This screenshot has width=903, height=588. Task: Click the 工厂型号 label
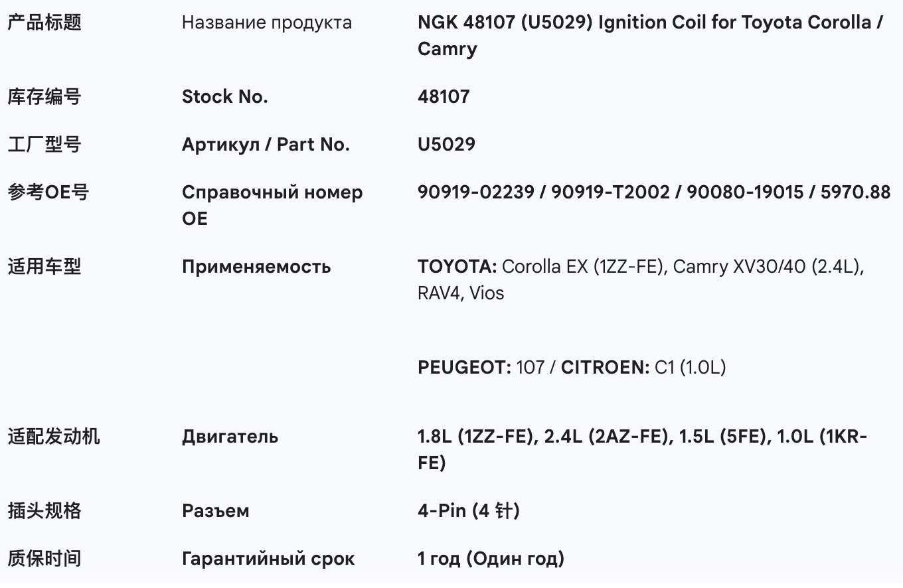(x=44, y=145)
